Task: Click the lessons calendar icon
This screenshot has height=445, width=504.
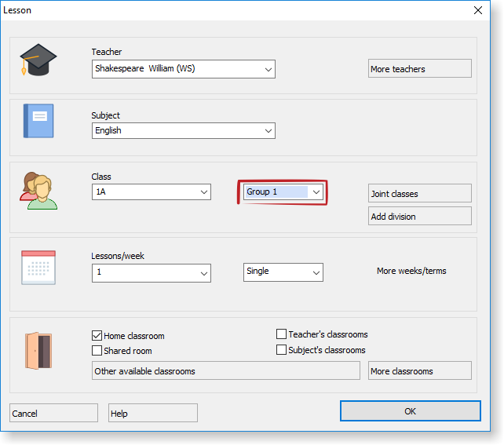Action: 38,267
